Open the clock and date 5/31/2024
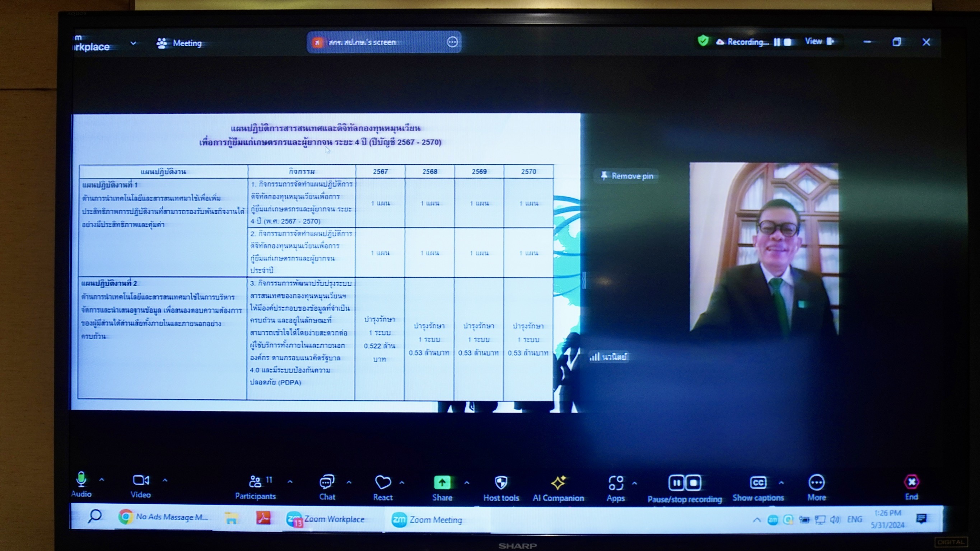 tap(887, 519)
